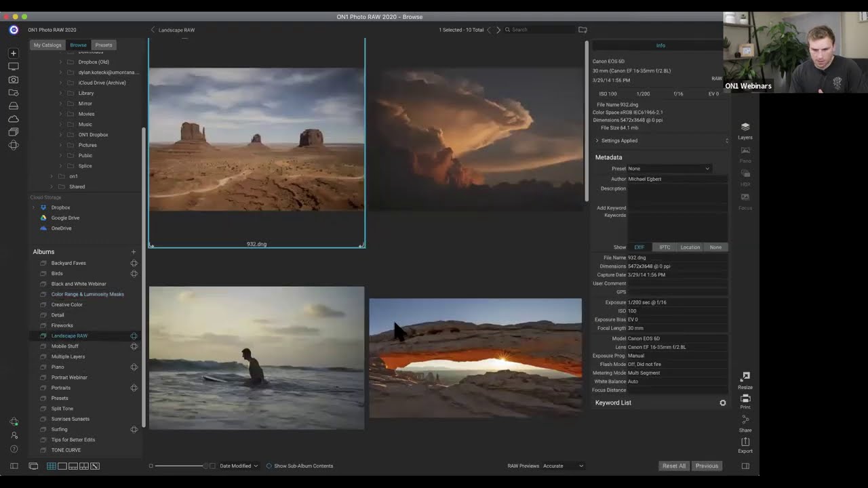Open the Landscape RAW album

[x=69, y=336]
